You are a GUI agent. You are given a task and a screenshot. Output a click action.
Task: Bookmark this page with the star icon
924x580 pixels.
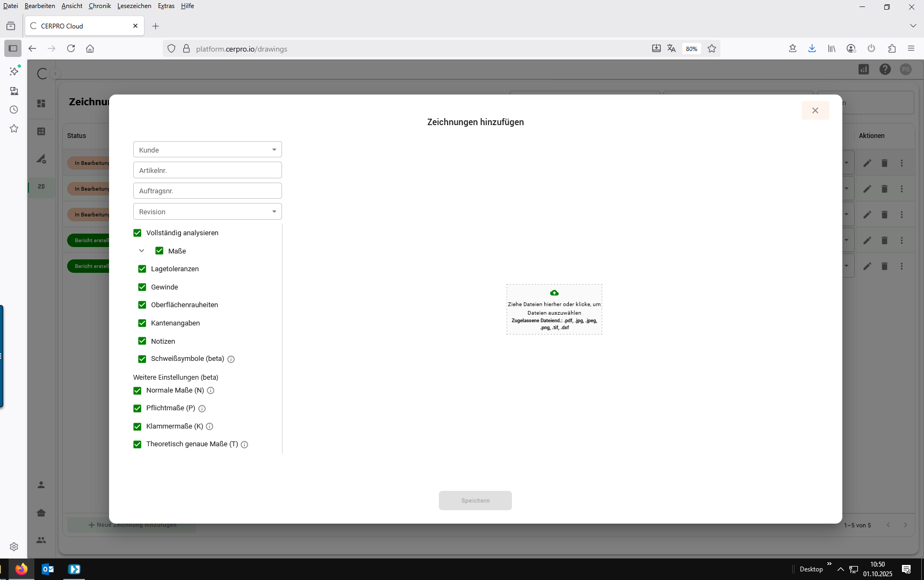712,49
